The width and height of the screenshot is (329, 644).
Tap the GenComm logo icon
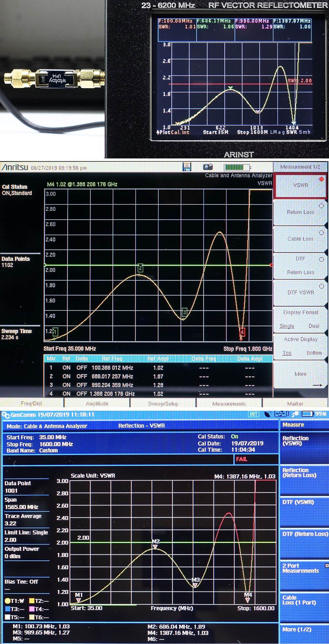coord(6,415)
